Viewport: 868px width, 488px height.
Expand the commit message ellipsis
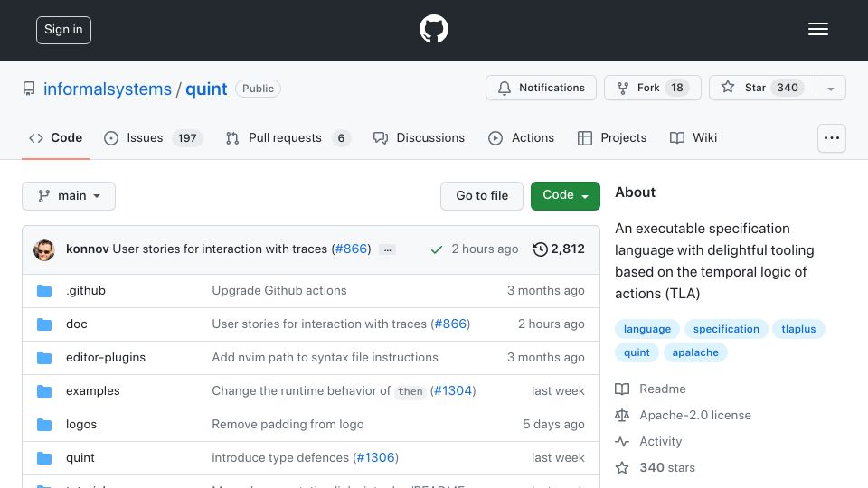click(x=388, y=249)
